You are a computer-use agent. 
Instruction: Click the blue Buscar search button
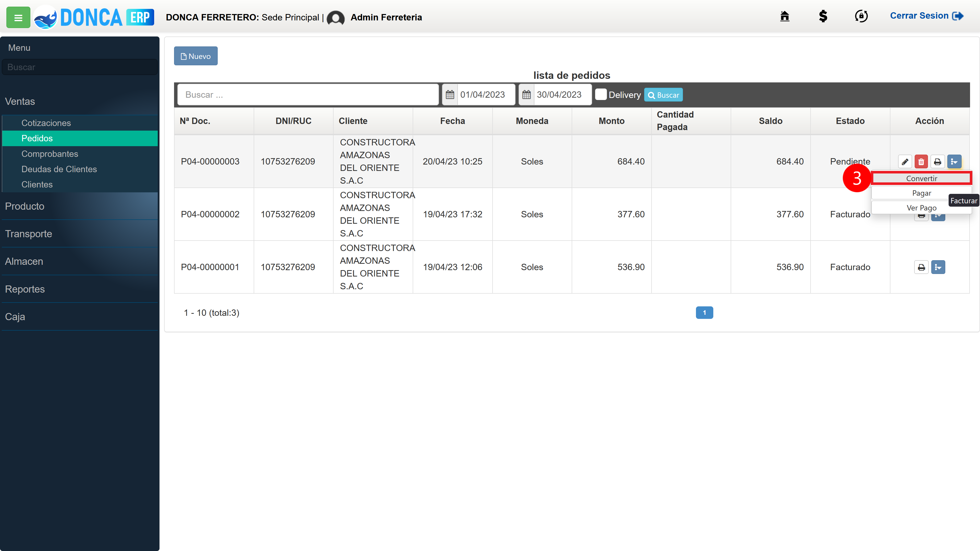pyautogui.click(x=663, y=95)
